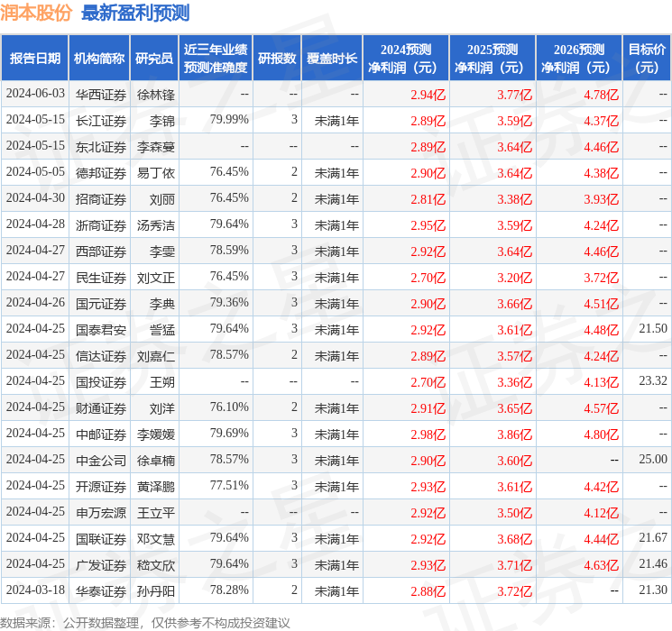
Task: Click the 研报数 column header
Action: (277, 59)
